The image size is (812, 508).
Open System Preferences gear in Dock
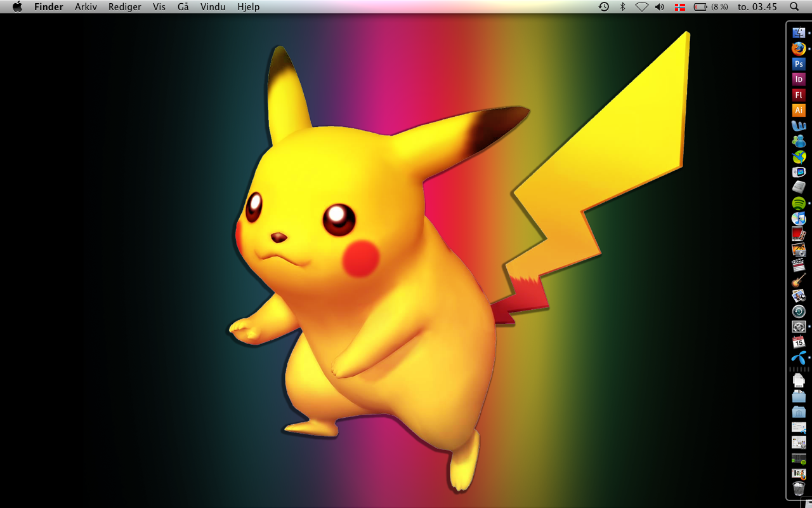click(799, 326)
